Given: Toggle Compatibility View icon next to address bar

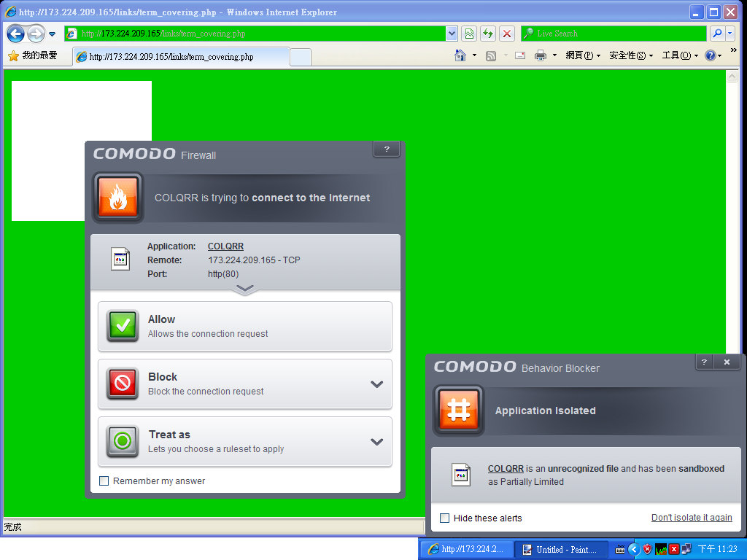Looking at the screenshot, I should coord(469,34).
